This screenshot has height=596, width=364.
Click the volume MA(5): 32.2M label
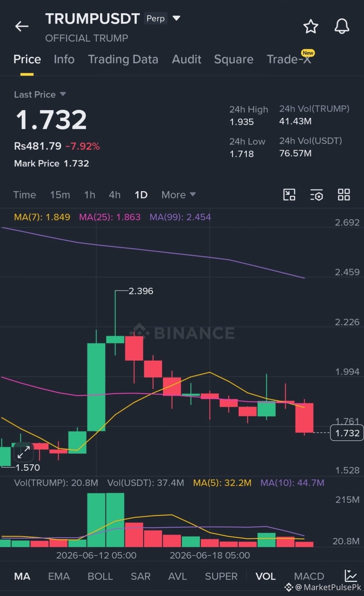(x=222, y=483)
